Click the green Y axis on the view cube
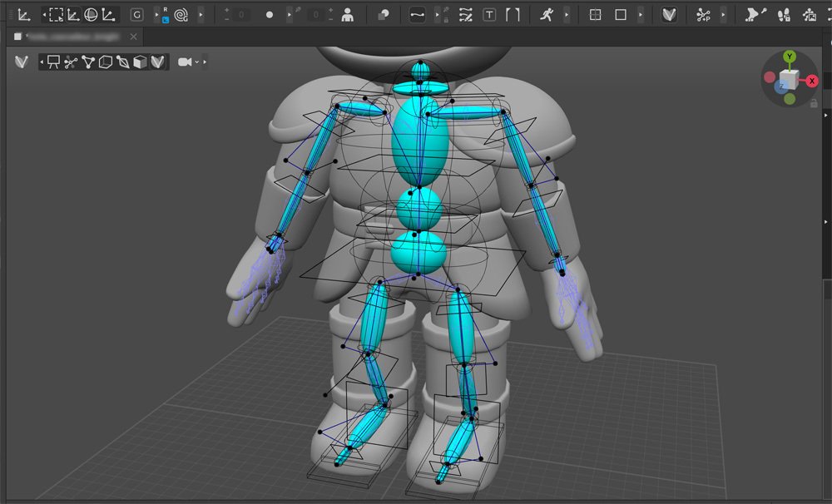The width and height of the screenshot is (832, 504). click(x=790, y=57)
